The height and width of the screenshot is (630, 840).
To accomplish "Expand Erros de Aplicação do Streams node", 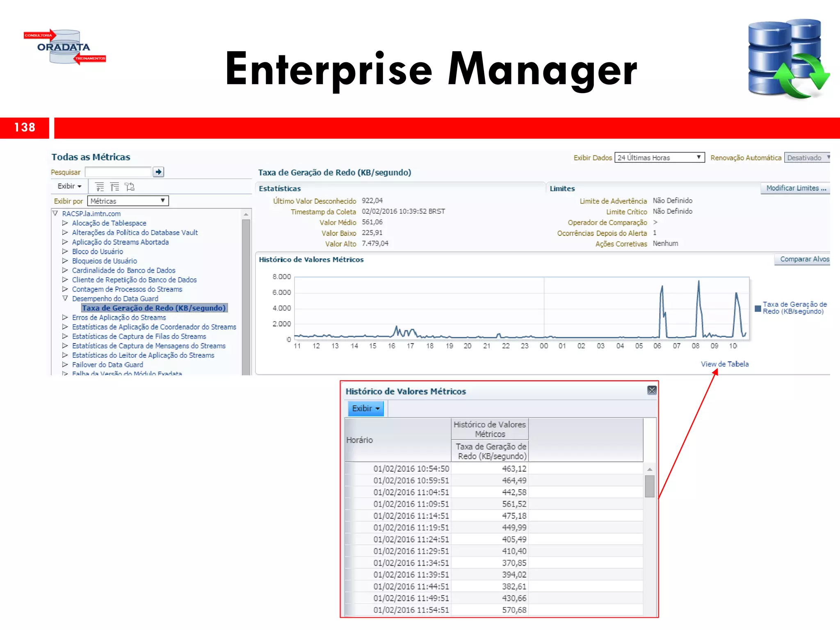I will [x=65, y=317].
